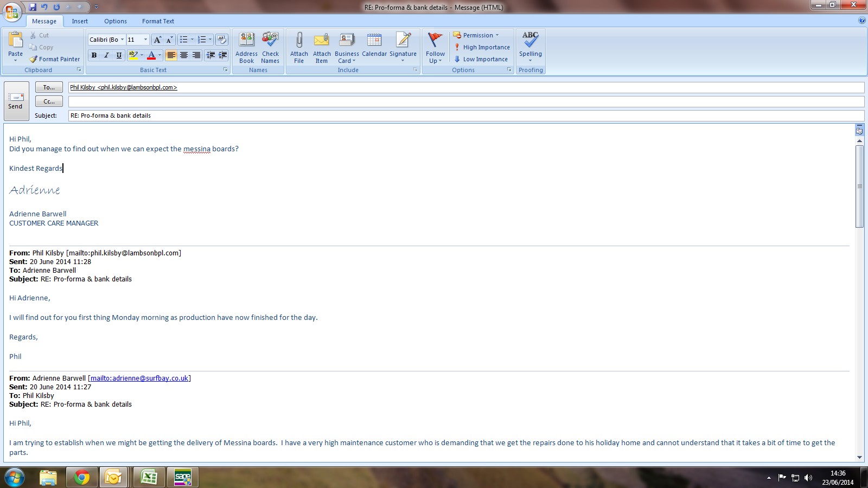Send the email message

tap(16, 101)
